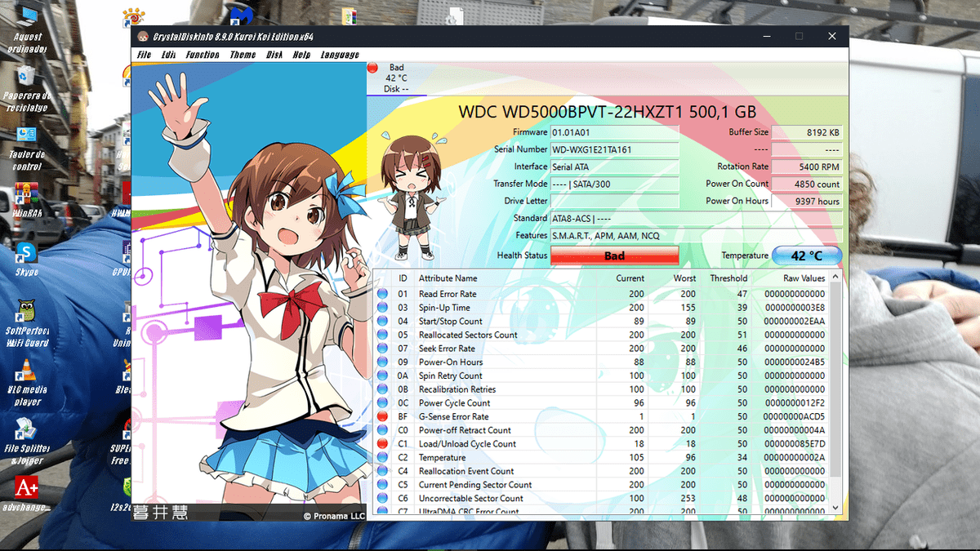Click the red Bad health status button

point(614,256)
